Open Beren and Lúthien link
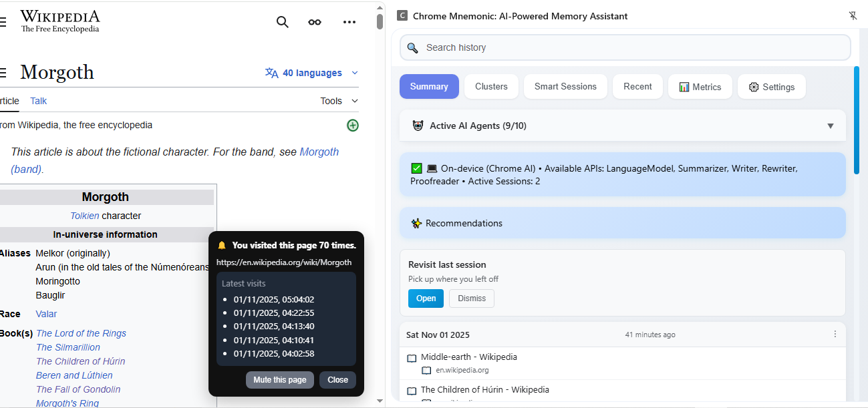This screenshot has height=408, width=868. [74, 375]
